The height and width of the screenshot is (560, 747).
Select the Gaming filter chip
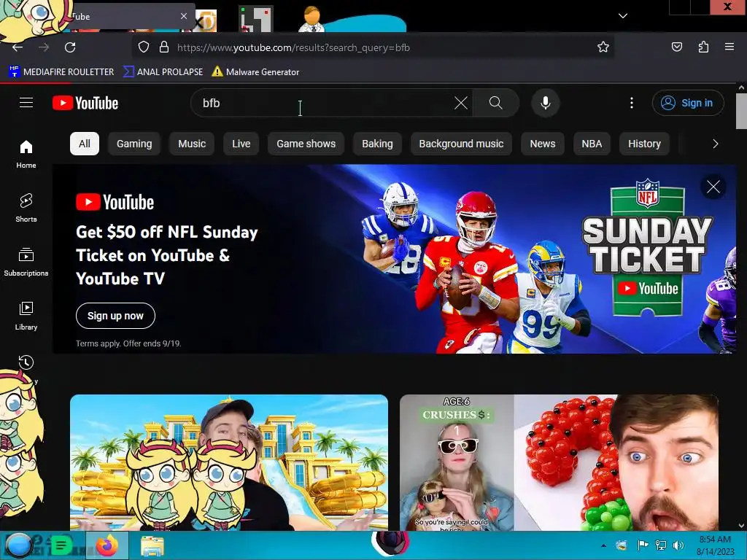tap(134, 144)
